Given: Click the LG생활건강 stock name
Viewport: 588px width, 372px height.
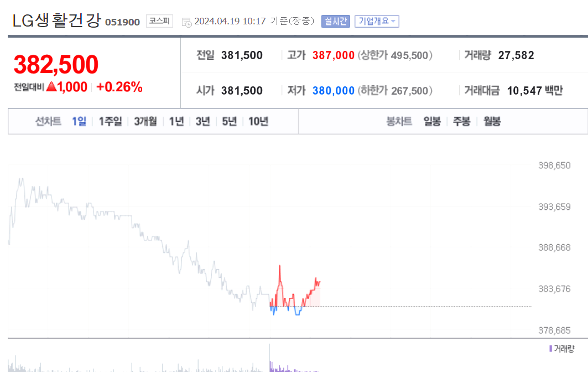Looking at the screenshot, I should coord(57,20).
